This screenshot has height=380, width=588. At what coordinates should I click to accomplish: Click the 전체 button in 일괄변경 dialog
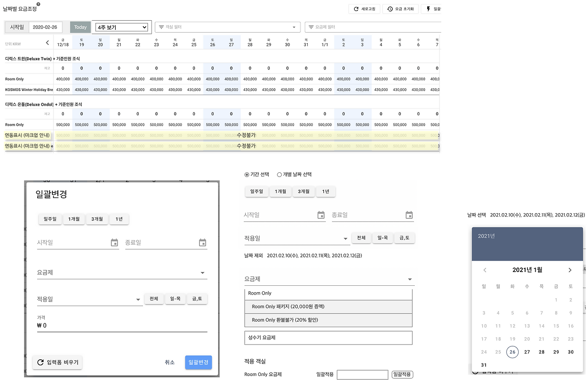[153, 299]
